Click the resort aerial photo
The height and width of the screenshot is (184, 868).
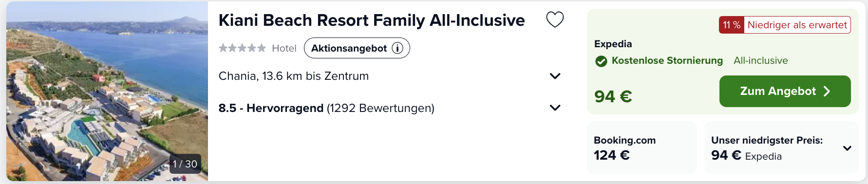point(107,92)
